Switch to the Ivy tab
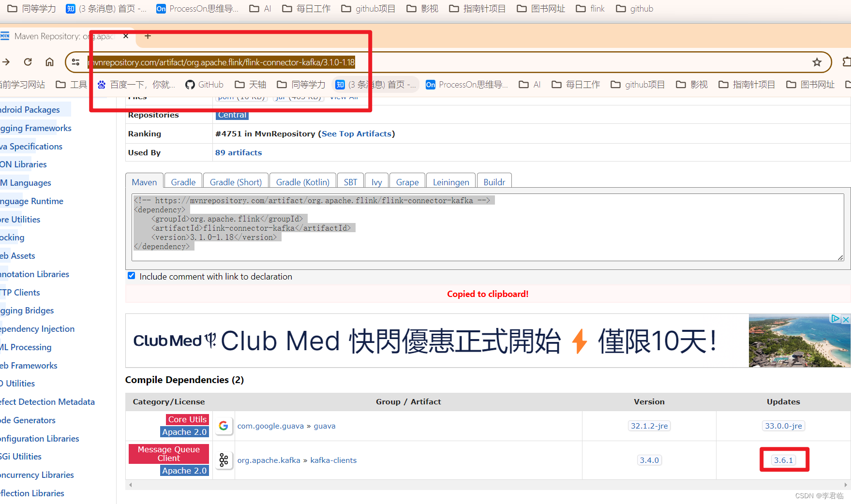This screenshot has width=851, height=504. click(376, 182)
